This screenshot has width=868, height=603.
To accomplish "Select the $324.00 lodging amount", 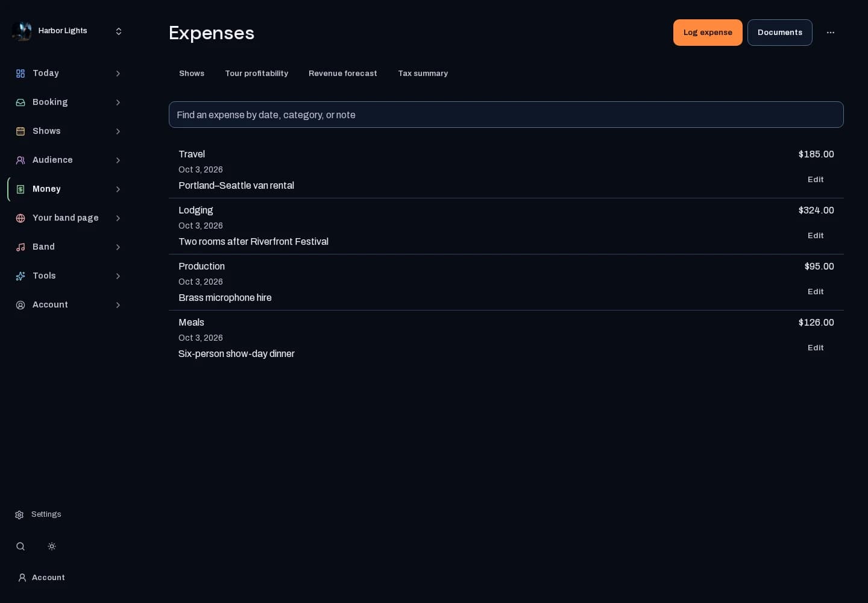I will tap(816, 210).
